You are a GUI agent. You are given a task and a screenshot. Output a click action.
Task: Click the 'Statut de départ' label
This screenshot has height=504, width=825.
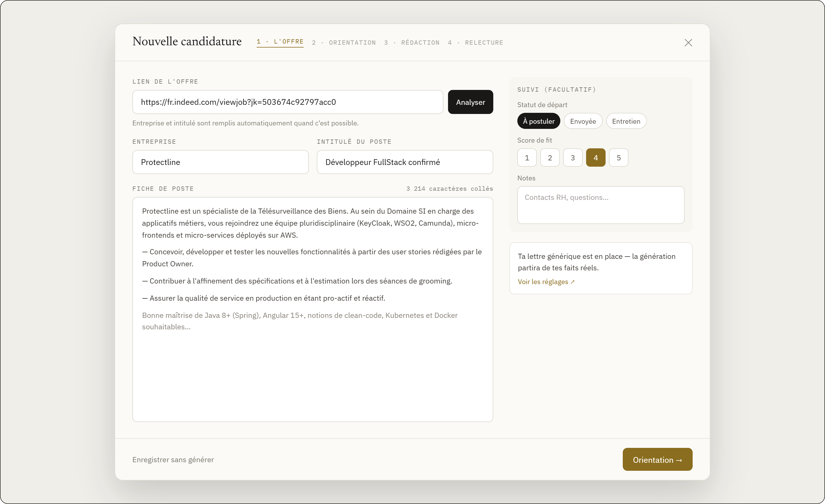[x=542, y=105]
